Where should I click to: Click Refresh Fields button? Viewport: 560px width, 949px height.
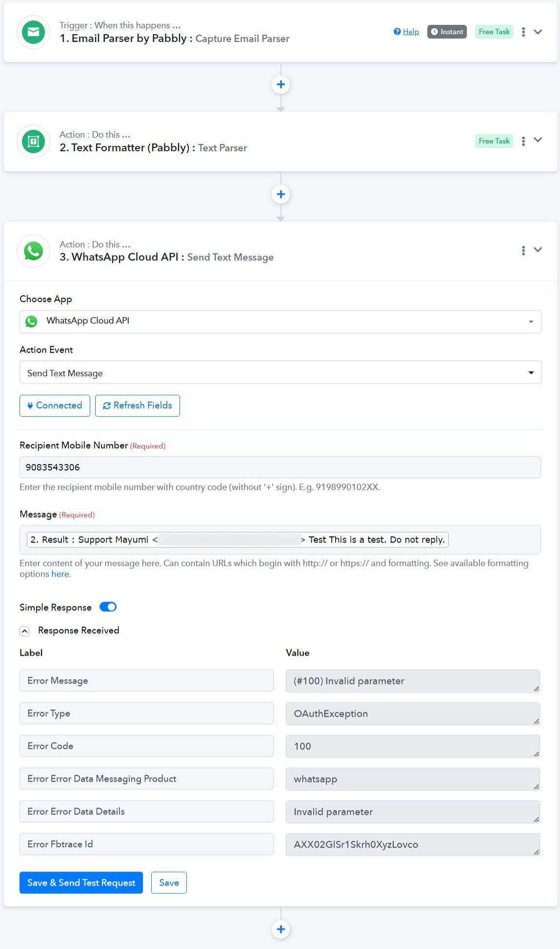pos(138,405)
